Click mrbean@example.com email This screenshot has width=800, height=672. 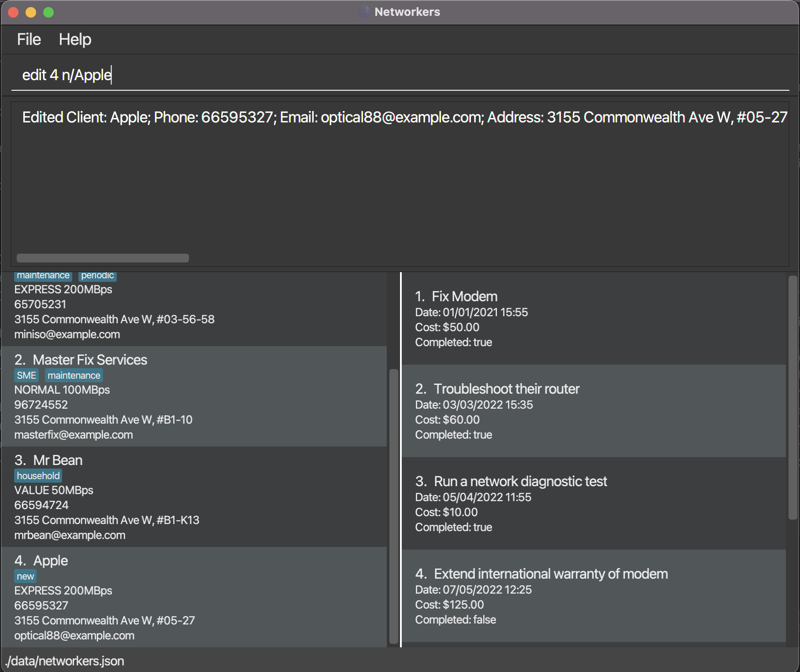(70, 535)
